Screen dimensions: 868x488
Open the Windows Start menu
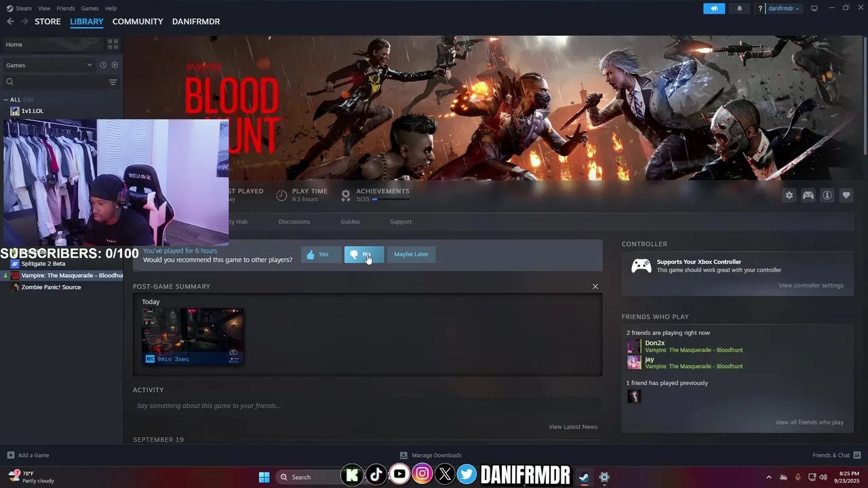coord(264,477)
